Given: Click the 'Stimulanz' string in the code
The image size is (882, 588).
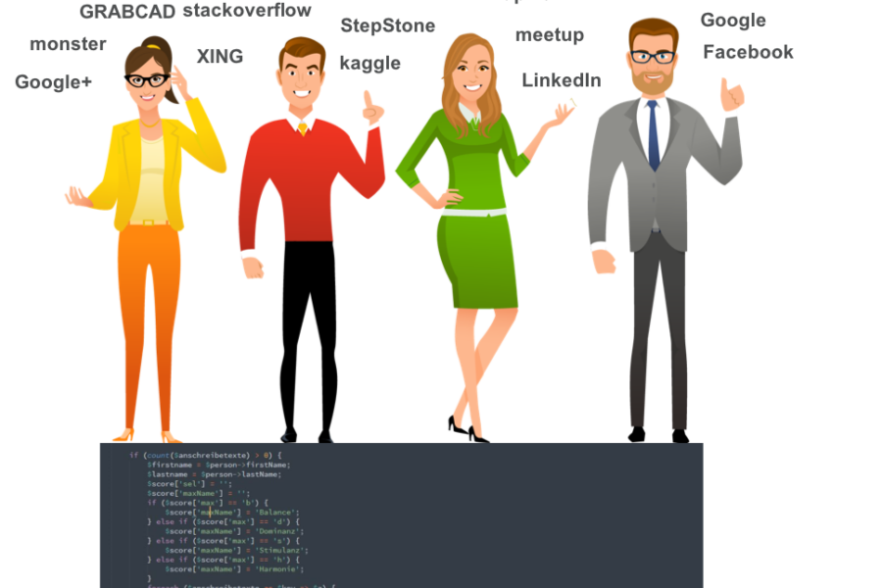Looking at the screenshot, I should pyautogui.click(x=279, y=551).
